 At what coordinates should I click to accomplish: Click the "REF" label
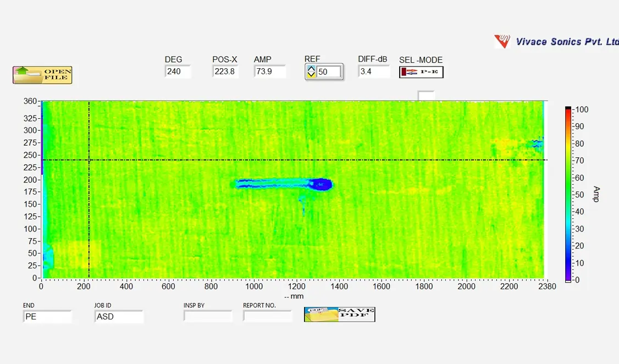click(x=312, y=59)
